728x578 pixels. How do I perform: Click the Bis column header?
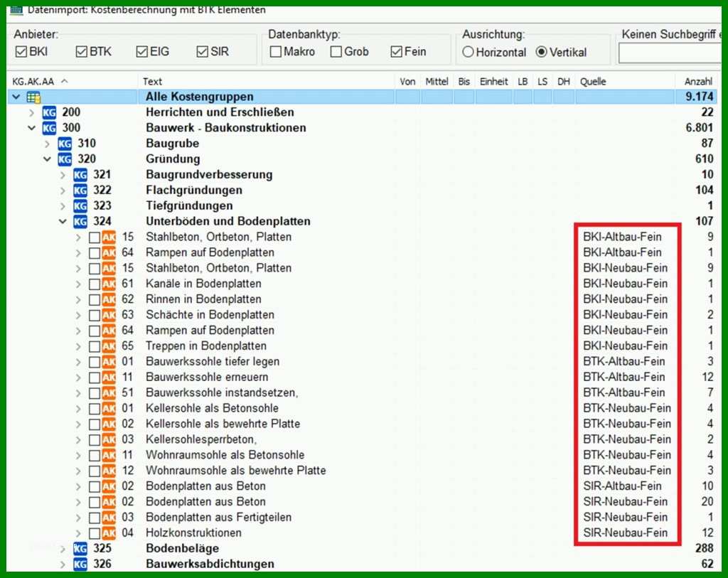464,82
